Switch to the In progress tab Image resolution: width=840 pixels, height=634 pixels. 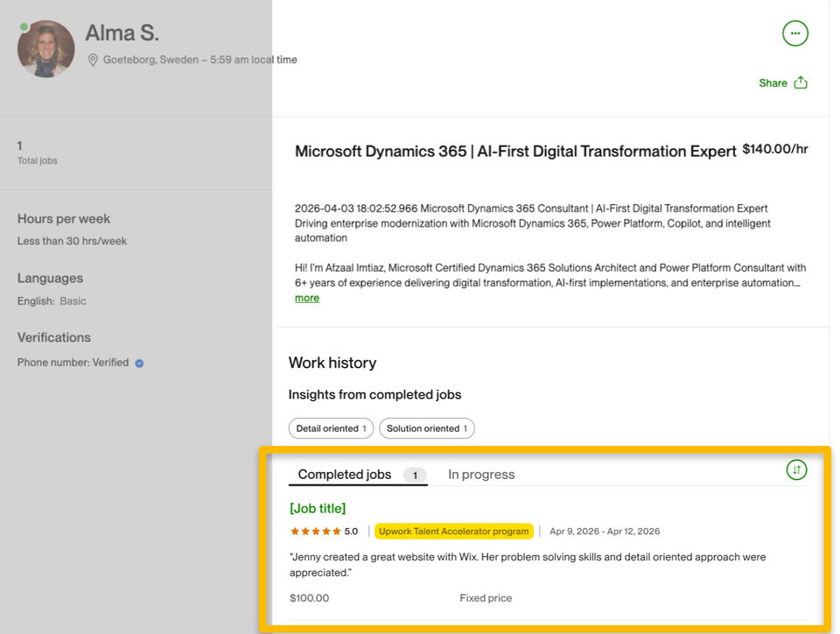[481, 475]
